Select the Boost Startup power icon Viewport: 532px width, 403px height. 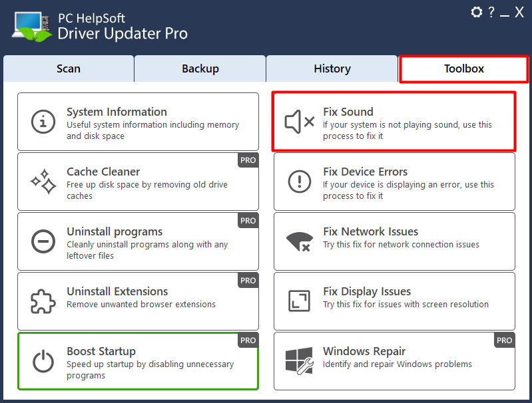click(43, 361)
